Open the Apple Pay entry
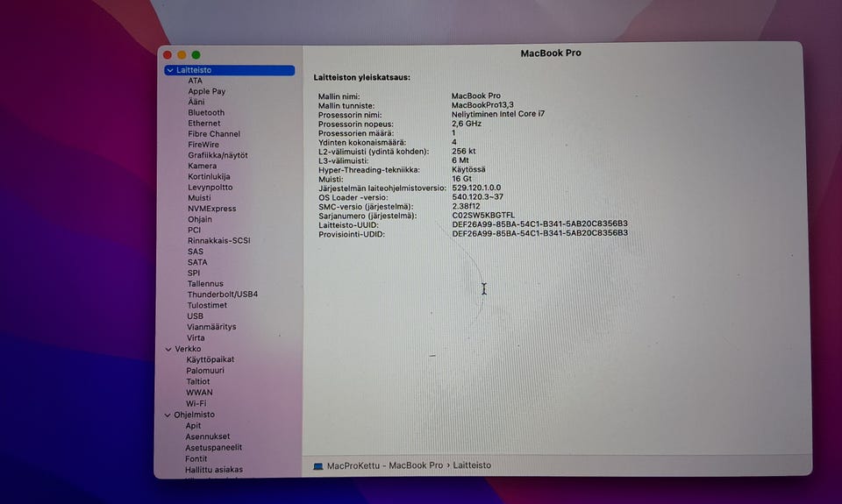 click(x=207, y=91)
